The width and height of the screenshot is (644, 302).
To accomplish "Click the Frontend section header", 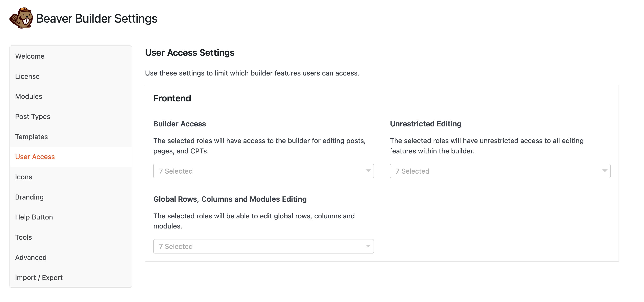I will coord(173,98).
